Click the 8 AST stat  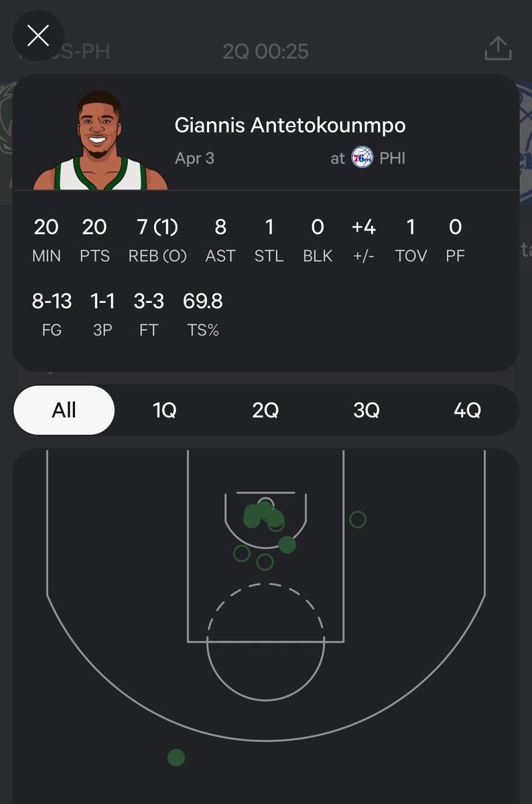click(x=220, y=239)
